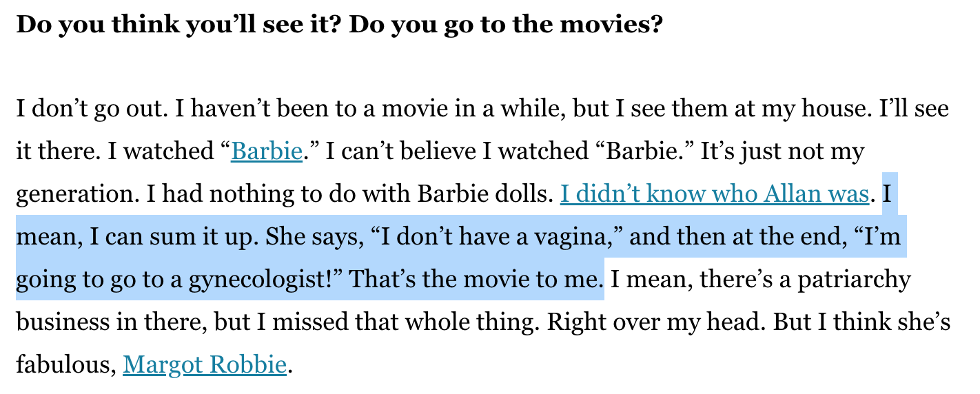Follow the "I didn't know who Allan was" link
The height and width of the screenshot is (394, 980).
coord(713,194)
